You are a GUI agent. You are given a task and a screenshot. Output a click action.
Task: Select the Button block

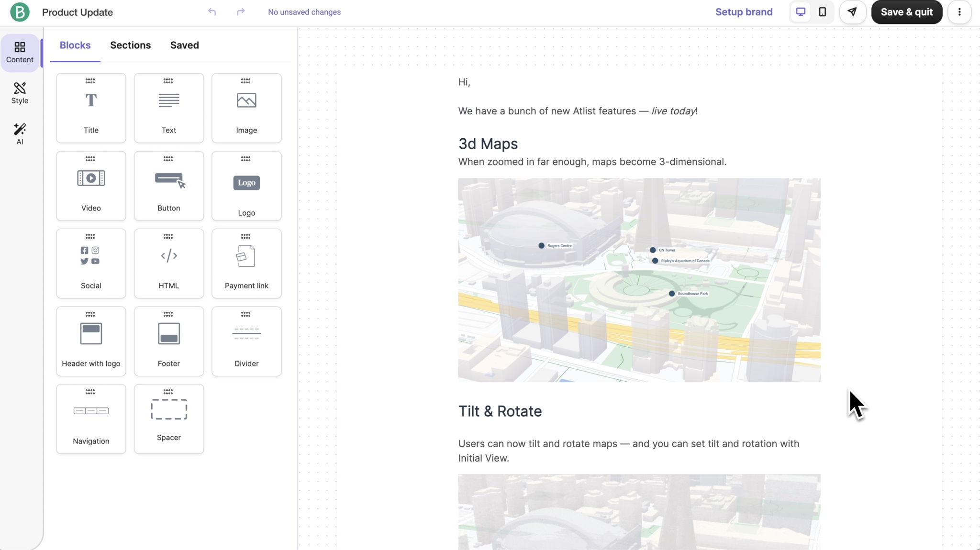coord(169,186)
